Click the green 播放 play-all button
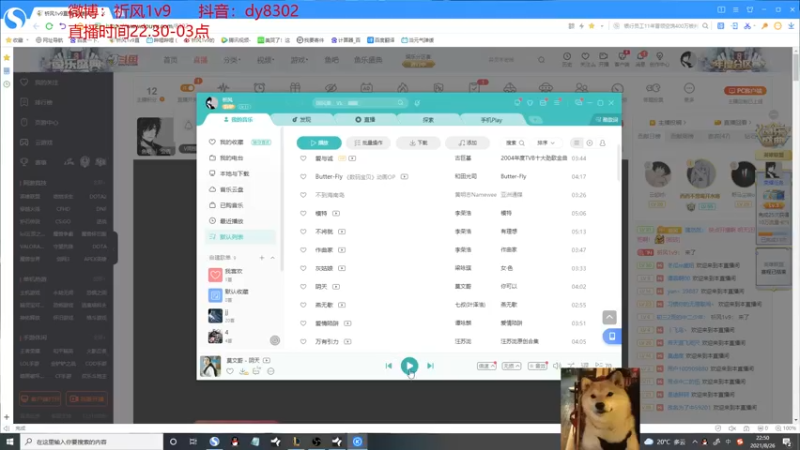800x450 pixels. 319,143
